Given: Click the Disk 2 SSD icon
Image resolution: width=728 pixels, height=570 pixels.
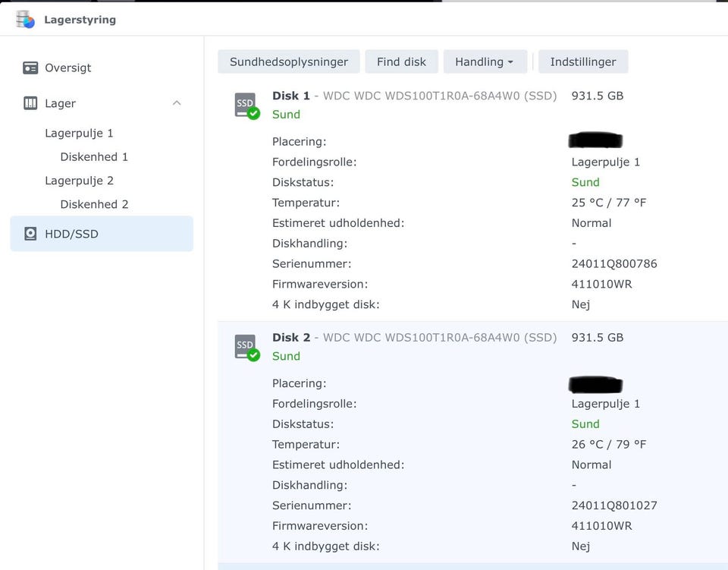Looking at the screenshot, I should pos(246,347).
